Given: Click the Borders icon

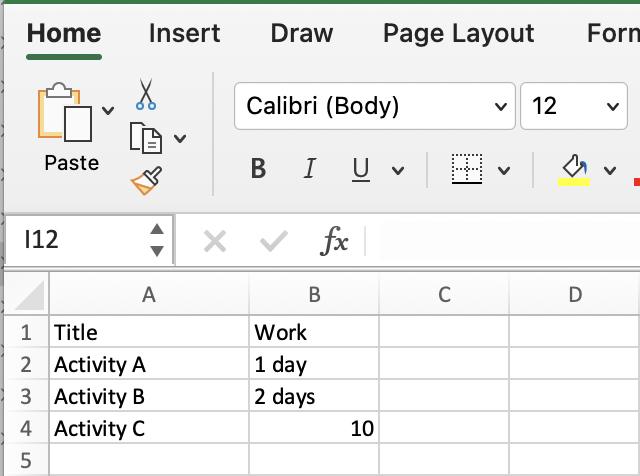Looking at the screenshot, I should pyautogui.click(x=467, y=169).
